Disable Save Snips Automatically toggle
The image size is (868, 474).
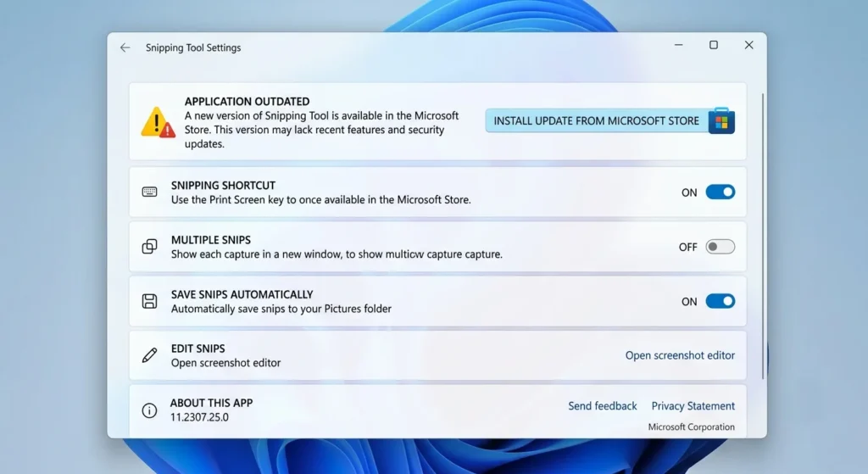pos(721,301)
